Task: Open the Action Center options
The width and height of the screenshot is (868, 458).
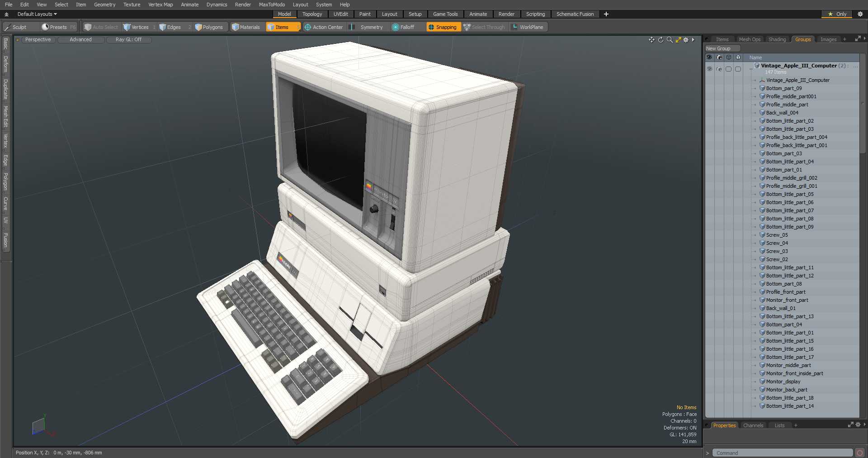Action: click(x=323, y=27)
